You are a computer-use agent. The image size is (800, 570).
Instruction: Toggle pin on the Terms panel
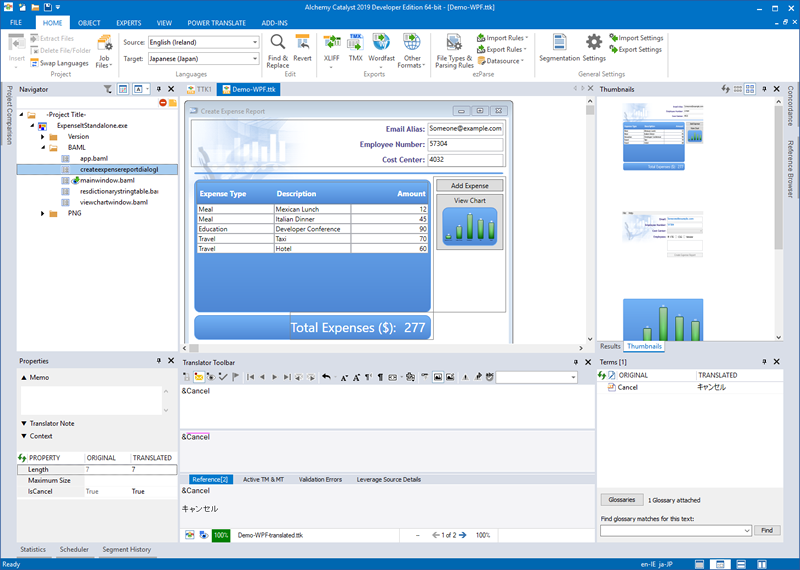764,361
